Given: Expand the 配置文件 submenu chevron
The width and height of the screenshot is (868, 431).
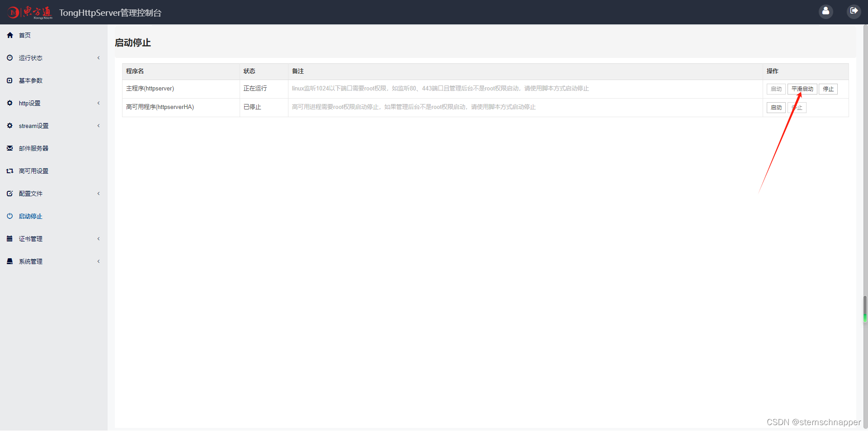Looking at the screenshot, I should [x=99, y=194].
